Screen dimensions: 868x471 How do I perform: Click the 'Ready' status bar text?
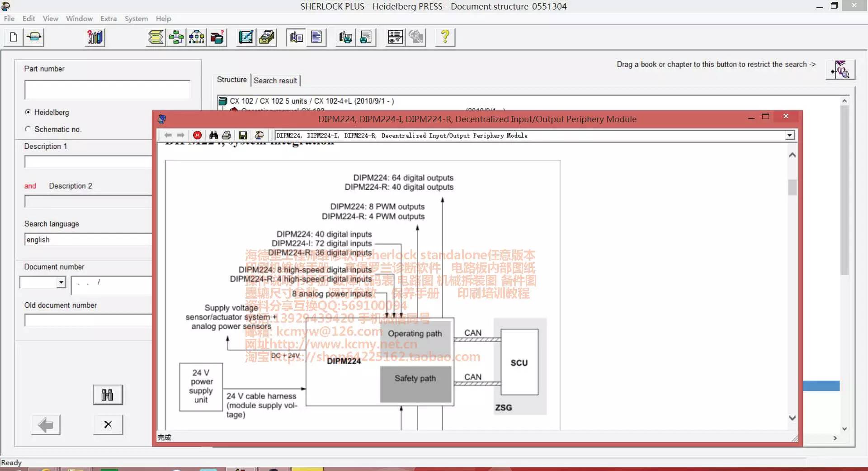[11, 462]
